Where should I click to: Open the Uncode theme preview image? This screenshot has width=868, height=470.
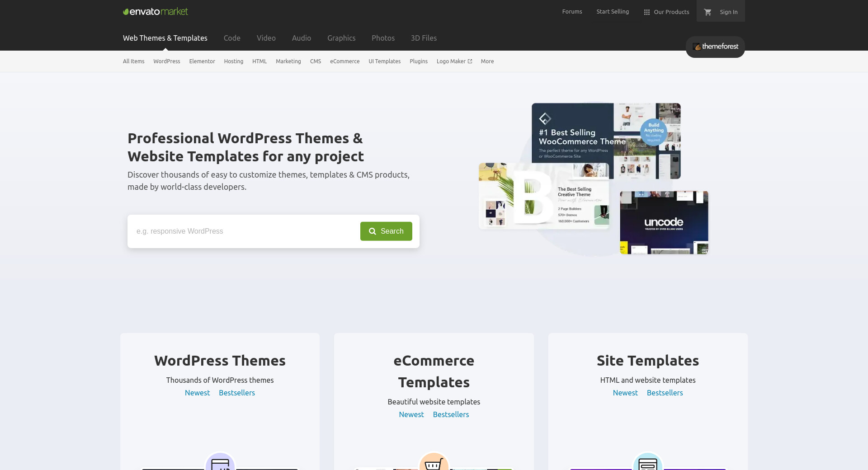(x=664, y=222)
